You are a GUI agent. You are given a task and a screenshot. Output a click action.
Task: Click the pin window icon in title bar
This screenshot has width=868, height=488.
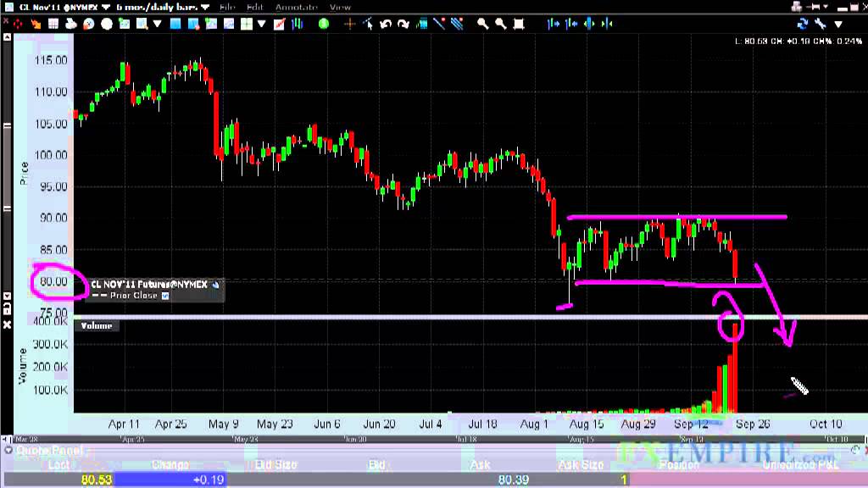[x=814, y=7]
